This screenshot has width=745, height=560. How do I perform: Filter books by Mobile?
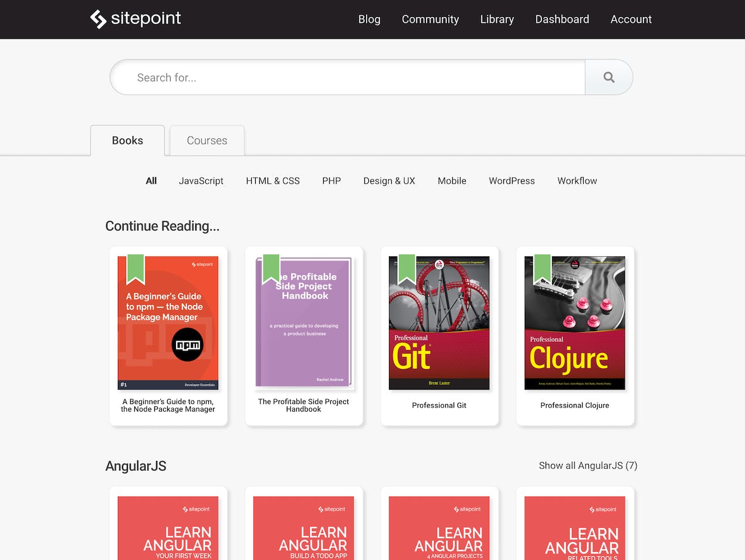(452, 181)
